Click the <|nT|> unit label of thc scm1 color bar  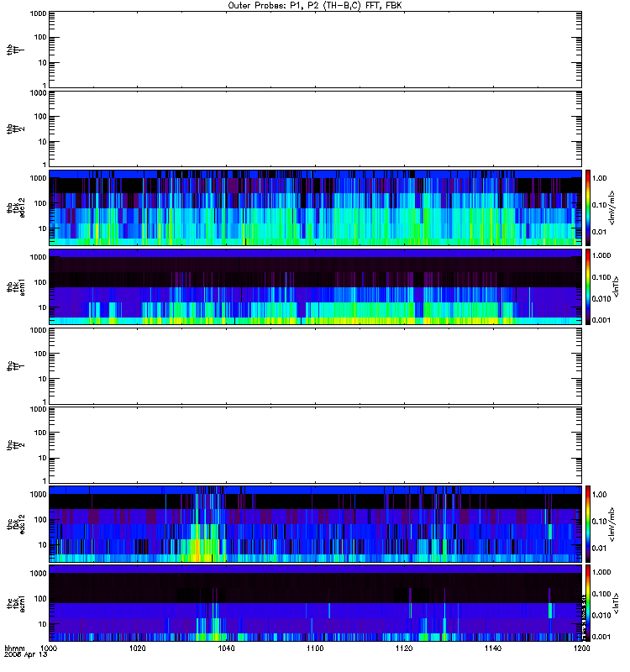616,603
